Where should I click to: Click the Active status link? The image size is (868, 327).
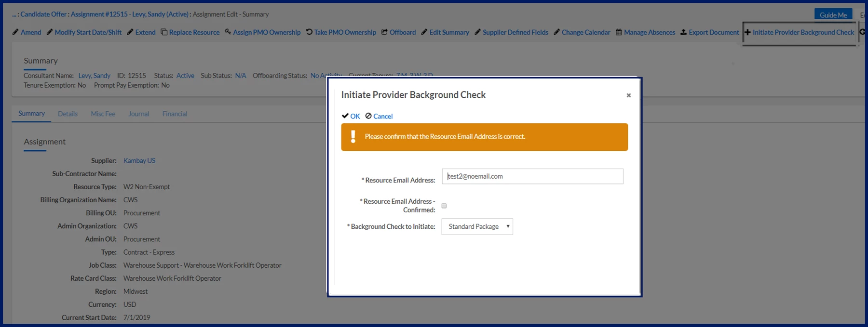185,76
